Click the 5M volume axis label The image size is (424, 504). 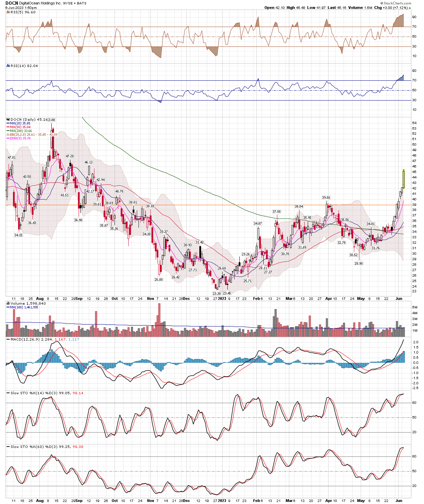[415, 307]
